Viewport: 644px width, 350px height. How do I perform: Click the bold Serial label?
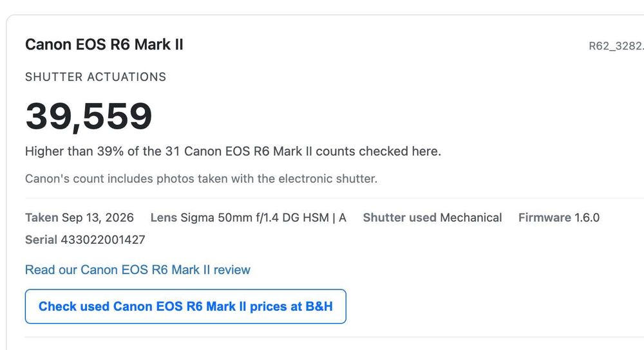41,239
